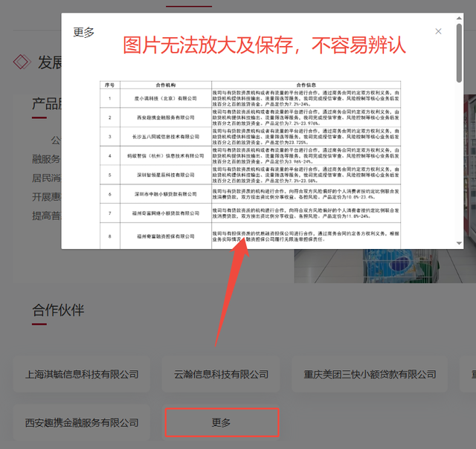Click the 合作机构 table header
Viewport: 476px width, 449px height.
[166, 85]
